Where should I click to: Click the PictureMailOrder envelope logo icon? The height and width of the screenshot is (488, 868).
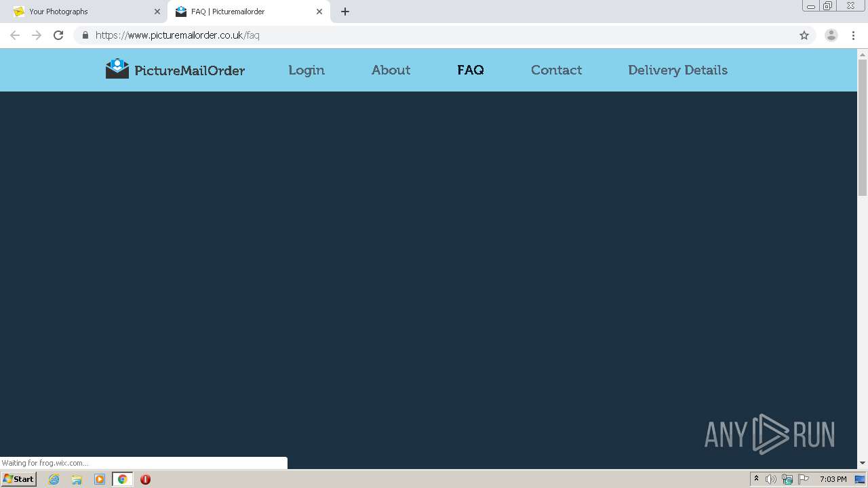point(117,68)
